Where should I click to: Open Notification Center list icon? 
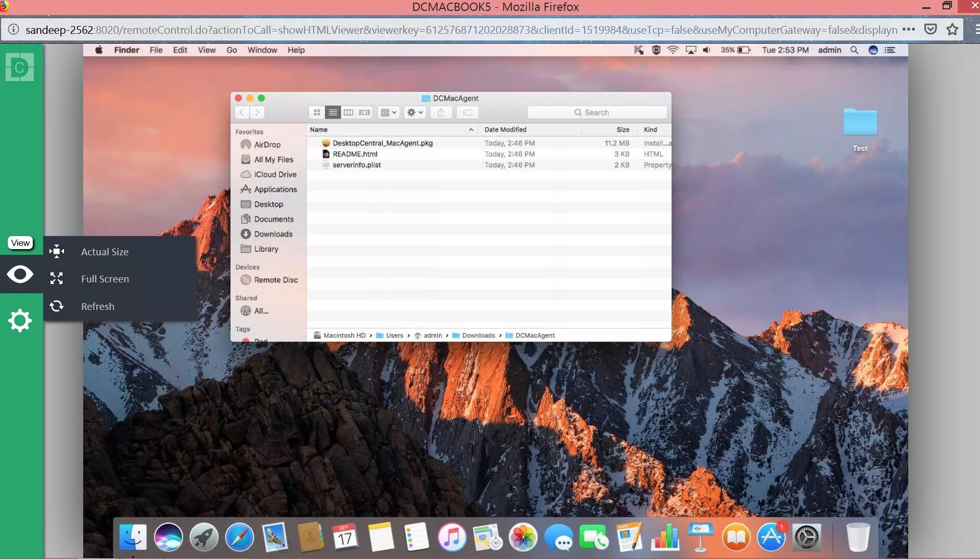click(890, 50)
